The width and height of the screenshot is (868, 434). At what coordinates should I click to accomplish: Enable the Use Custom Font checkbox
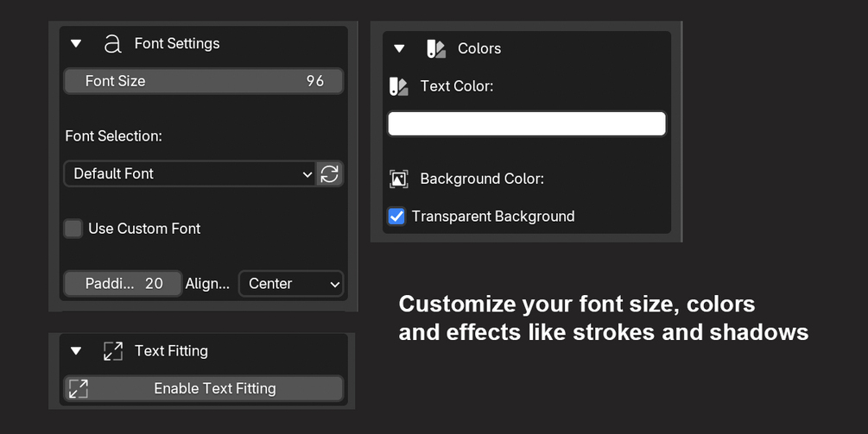click(x=73, y=229)
